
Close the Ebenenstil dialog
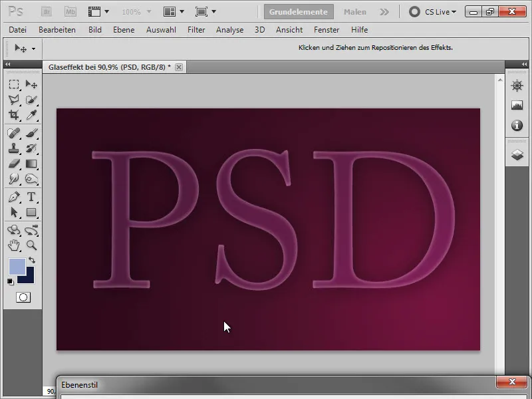coord(512,382)
